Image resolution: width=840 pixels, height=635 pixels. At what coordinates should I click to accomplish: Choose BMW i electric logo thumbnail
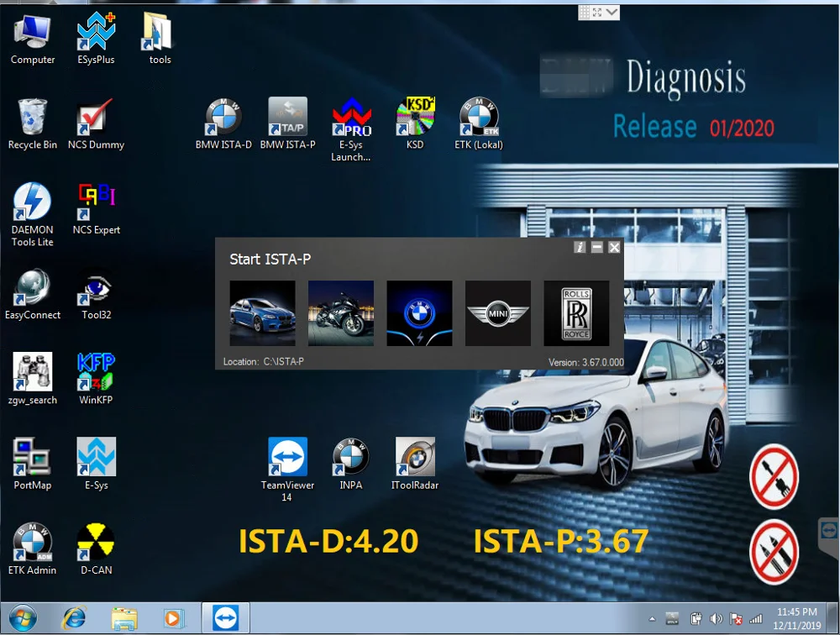(x=419, y=313)
